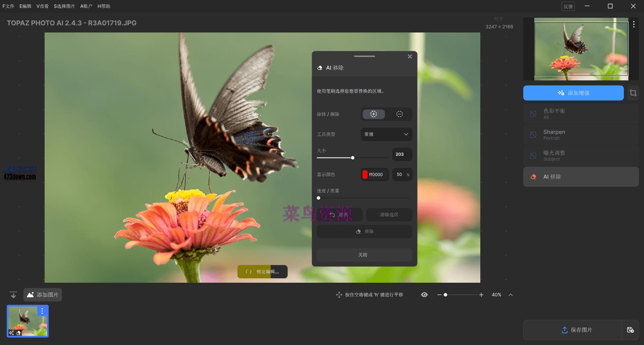Click the 移除 button to run removal
The height and width of the screenshot is (345, 644).
364,231
